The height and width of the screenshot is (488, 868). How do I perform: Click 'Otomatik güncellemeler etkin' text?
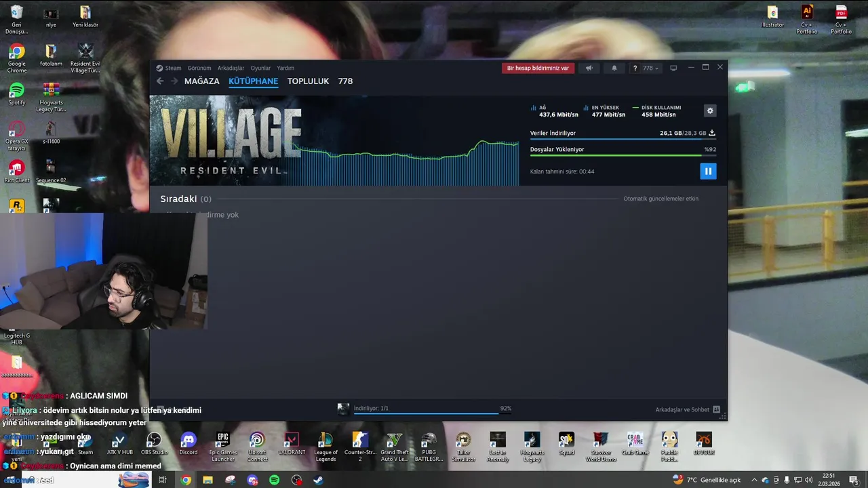pos(660,199)
